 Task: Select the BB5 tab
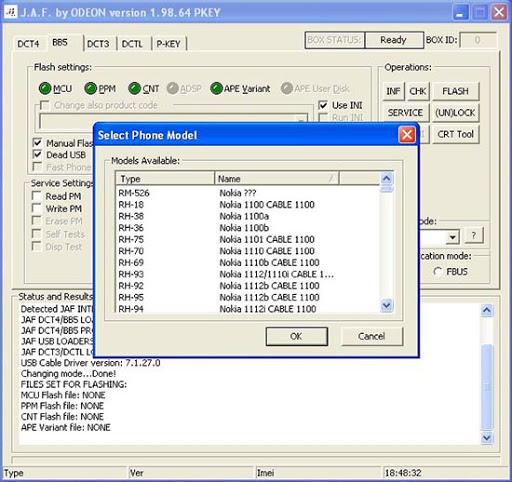[x=60, y=43]
